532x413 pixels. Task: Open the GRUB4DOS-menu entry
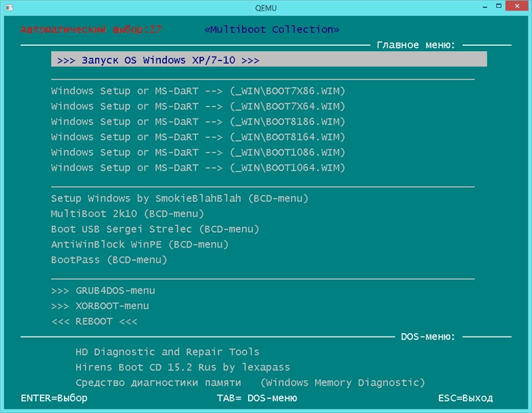point(103,291)
